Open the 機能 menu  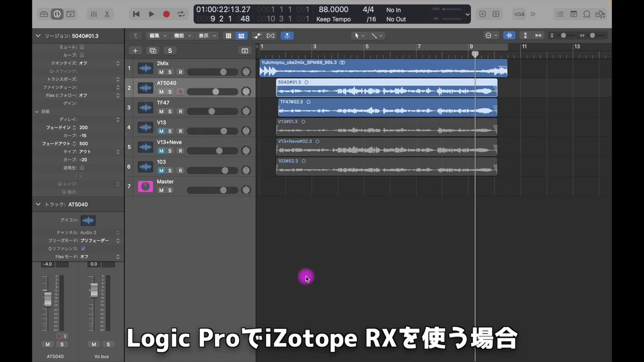[182, 36]
